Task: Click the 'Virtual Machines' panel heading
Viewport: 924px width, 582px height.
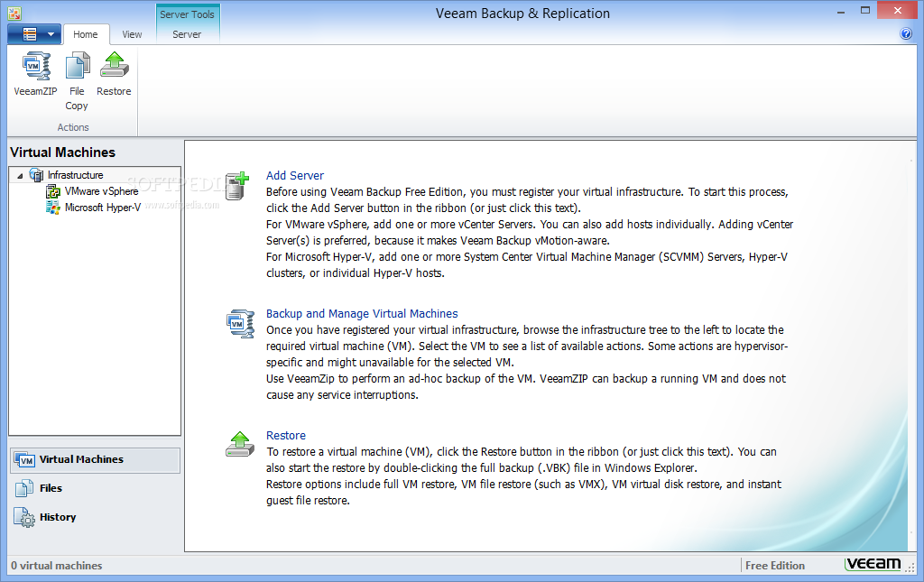Action: (x=62, y=152)
